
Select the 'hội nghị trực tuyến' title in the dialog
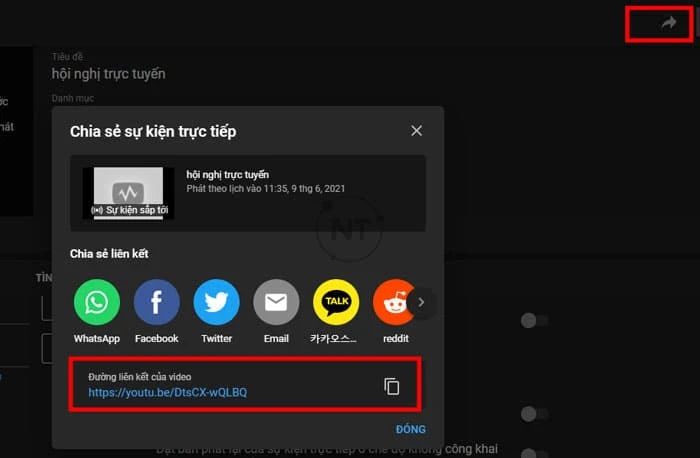pyautogui.click(x=228, y=175)
